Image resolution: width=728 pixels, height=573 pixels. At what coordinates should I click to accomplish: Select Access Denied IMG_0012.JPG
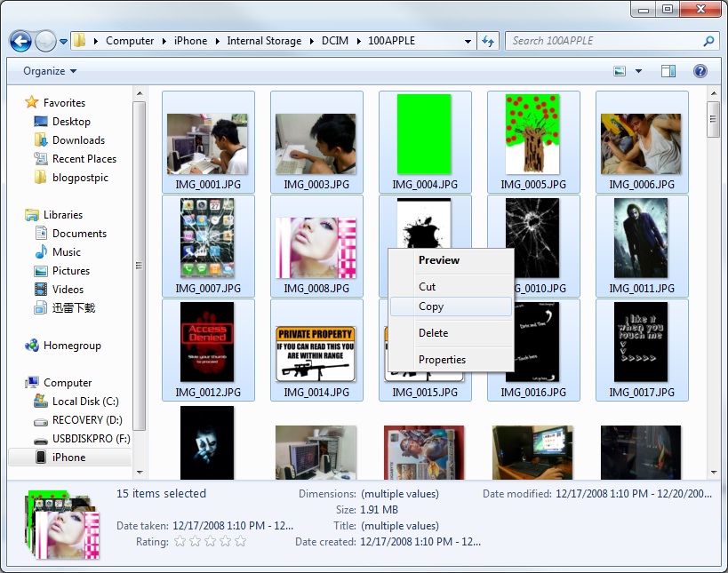point(207,342)
